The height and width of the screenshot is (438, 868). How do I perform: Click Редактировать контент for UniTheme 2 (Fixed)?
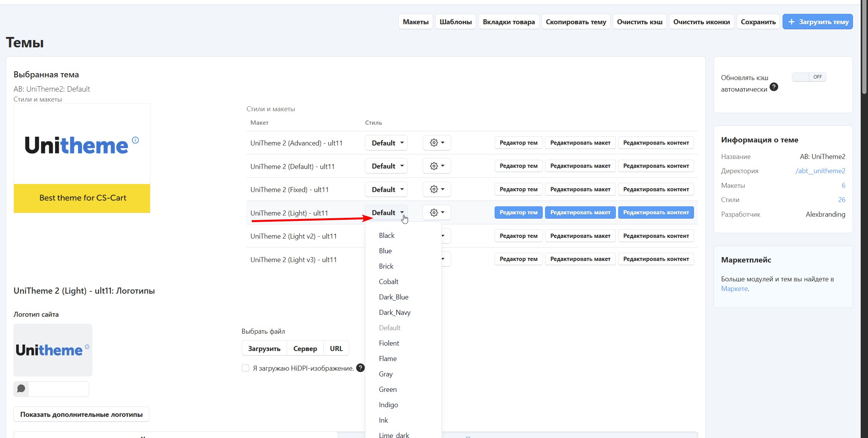pyautogui.click(x=656, y=189)
